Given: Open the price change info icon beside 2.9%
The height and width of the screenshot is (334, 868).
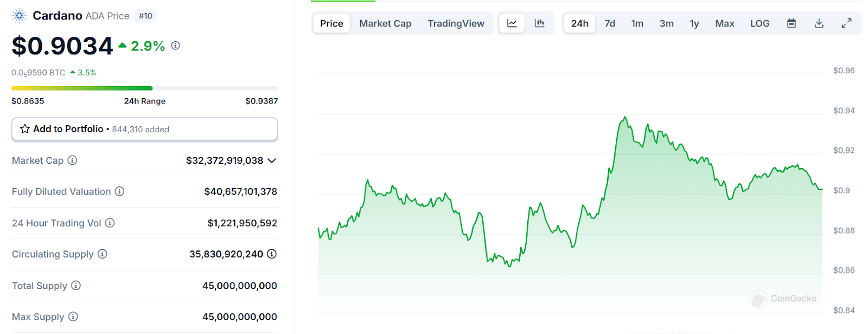Looking at the screenshot, I should click(176, 46).
